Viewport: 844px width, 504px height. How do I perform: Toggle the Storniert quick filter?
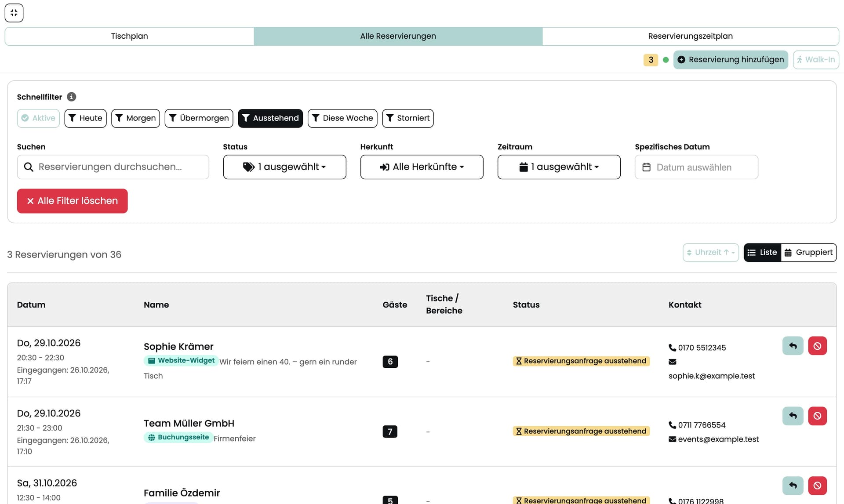(407, 118)
